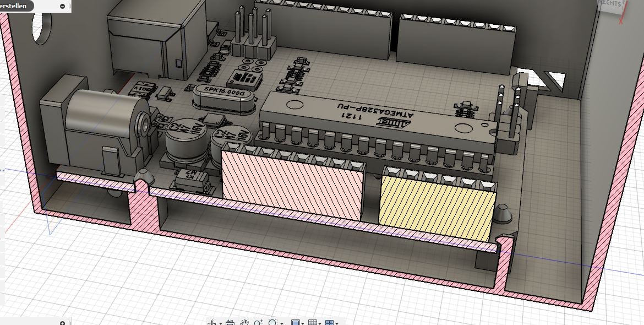
Task: Open the Grid and Snaps dropdown arrow
Action: coord(320,323)
